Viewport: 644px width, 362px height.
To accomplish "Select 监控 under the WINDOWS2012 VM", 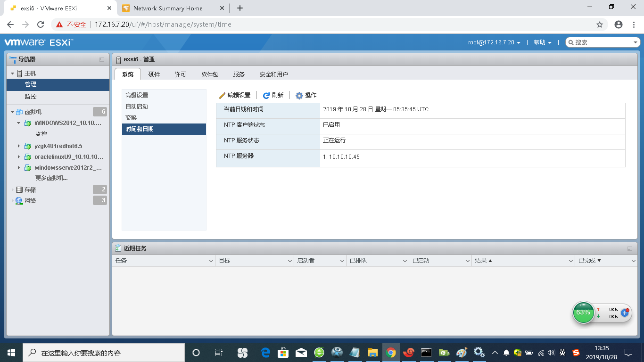I will click(41, 134).
